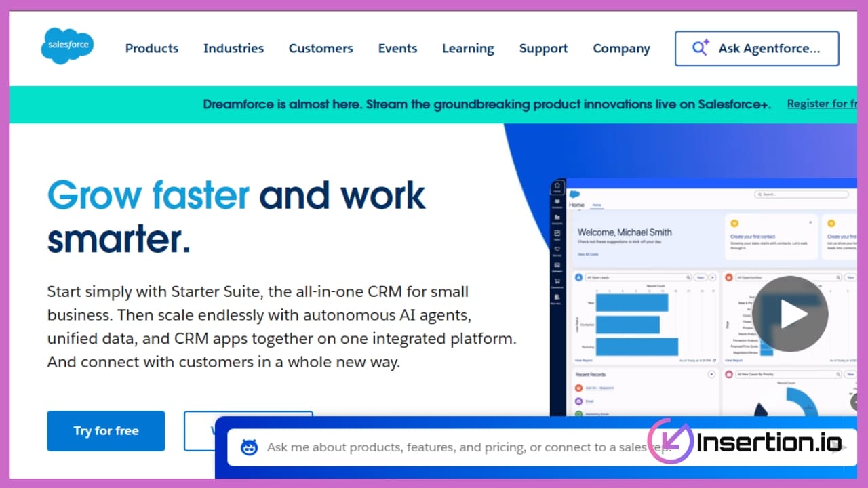This screenshot has height=488, width=868.
Task: Click the Ask Agentforce button
Action: coord(757,48)
